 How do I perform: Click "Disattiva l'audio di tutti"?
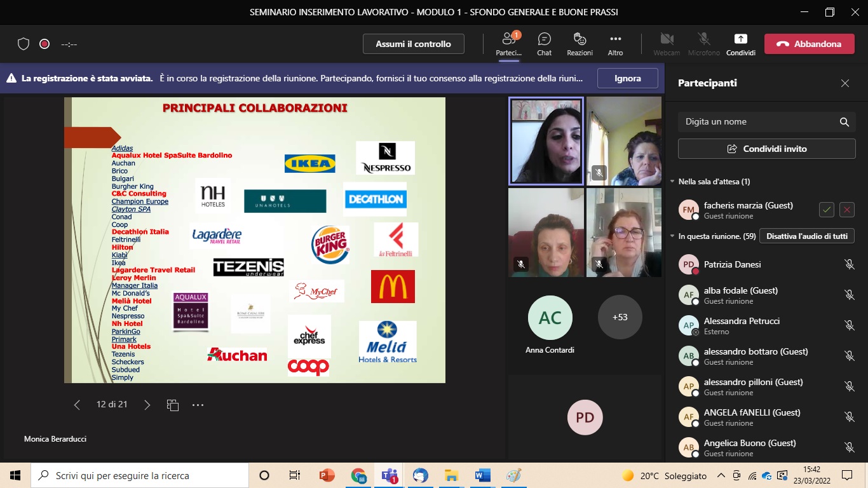(x=807, y=236)
